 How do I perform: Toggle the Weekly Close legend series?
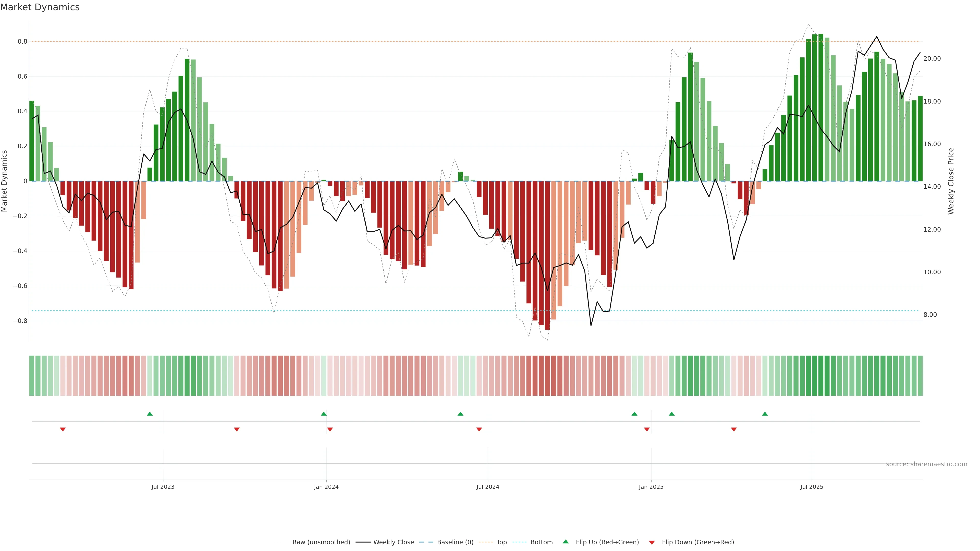click(x=393, y=542)
